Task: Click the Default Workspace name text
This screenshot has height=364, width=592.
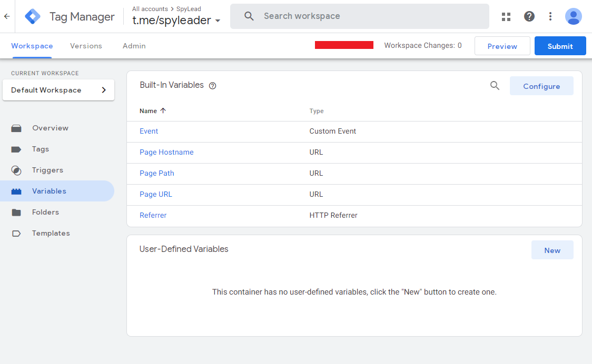Action: 46,90
